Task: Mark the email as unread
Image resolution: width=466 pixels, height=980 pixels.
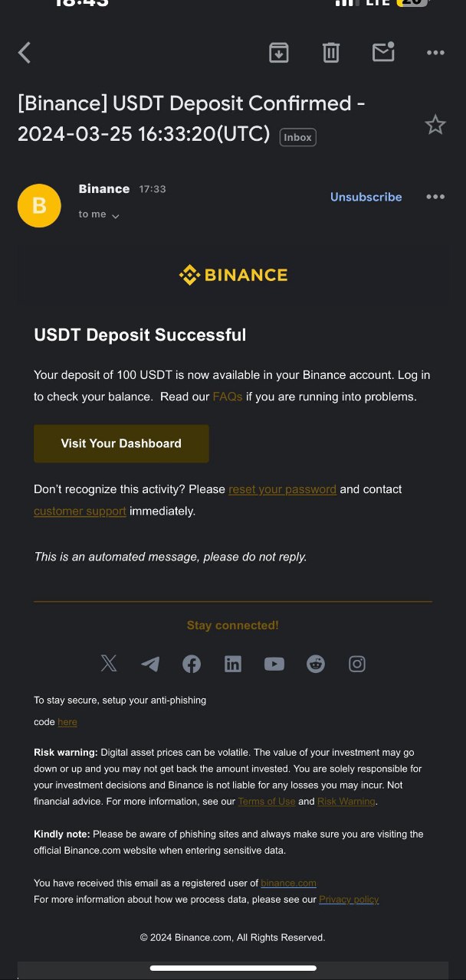Action: (x=382, y=52)
